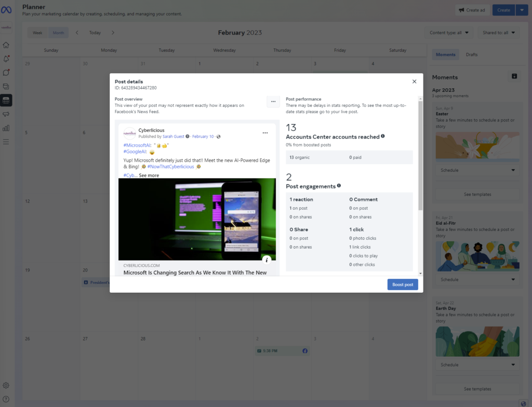The image size is (532, 407).
Task: Click the #MicrosoftAI hashtag
Action: (137, 145)
